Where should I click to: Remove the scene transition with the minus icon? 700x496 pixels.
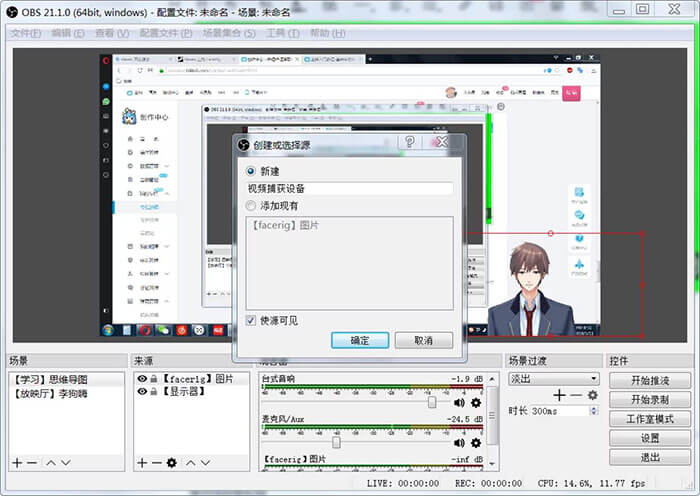(576, 395)
